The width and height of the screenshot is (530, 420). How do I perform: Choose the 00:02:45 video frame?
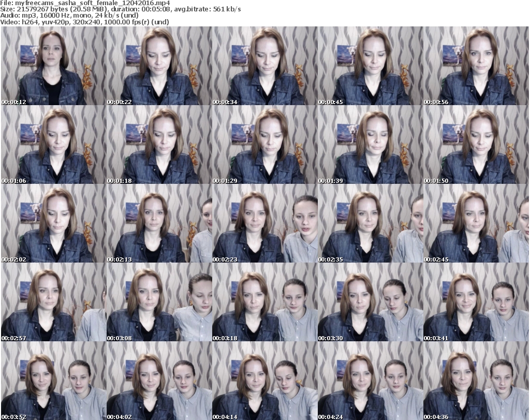[x=476, y=223]
